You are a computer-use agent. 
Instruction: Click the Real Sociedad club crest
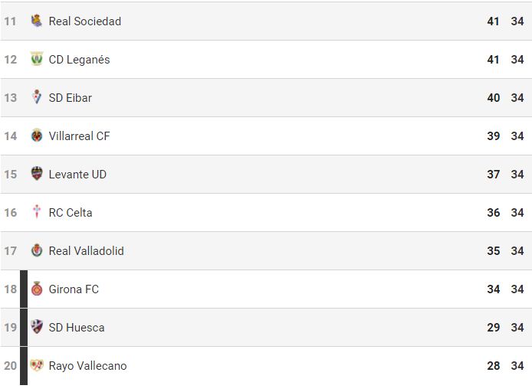coord(37,21)
